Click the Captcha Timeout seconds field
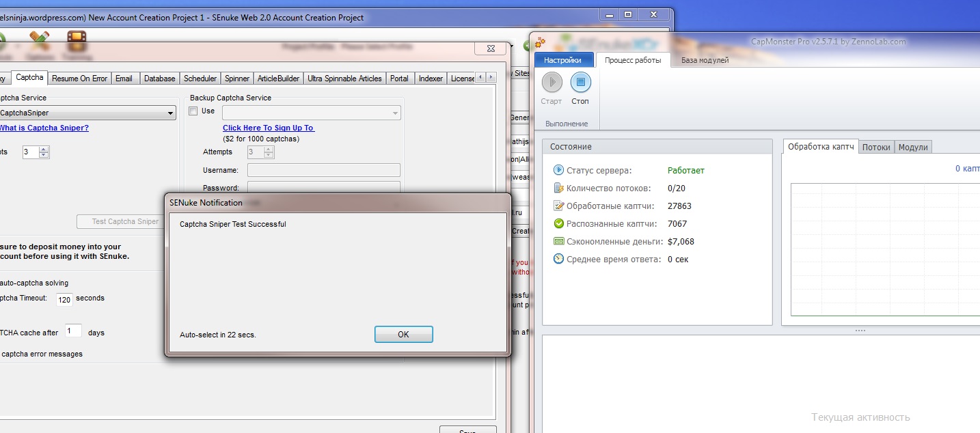 tap(64, 299)
